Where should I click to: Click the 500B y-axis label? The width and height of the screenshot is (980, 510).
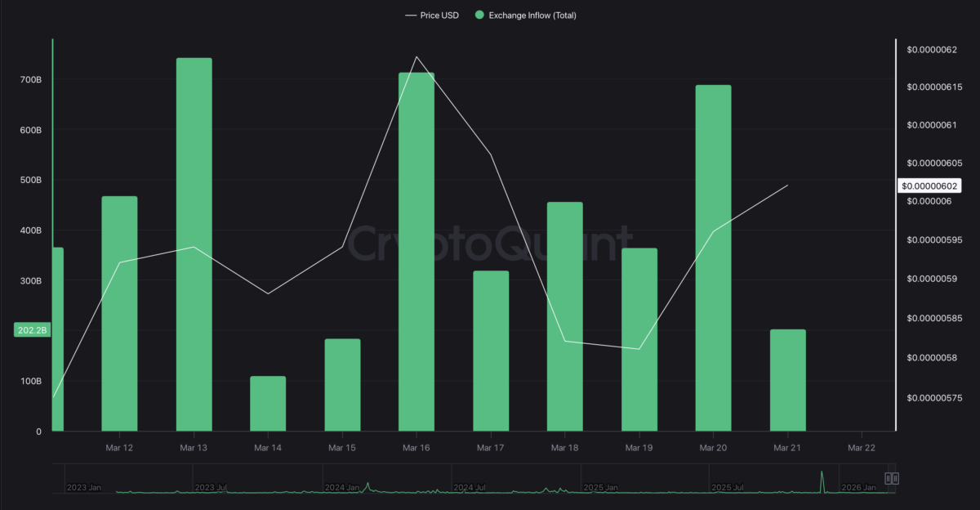pos(31,180)
